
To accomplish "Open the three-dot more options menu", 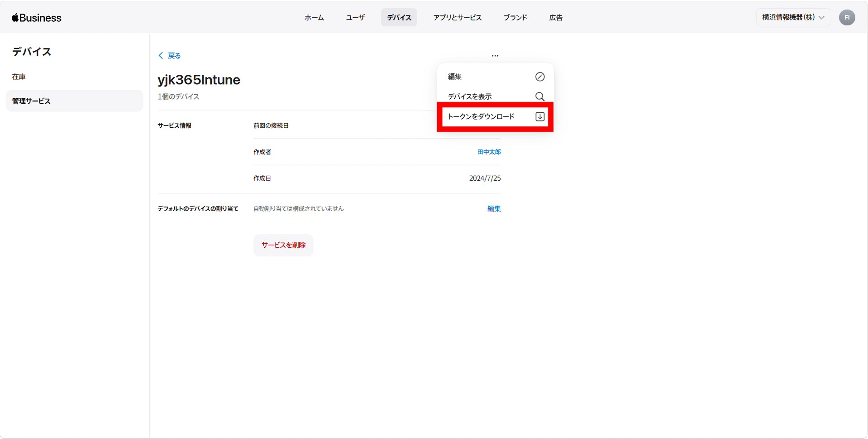I will tap(495, 56).
